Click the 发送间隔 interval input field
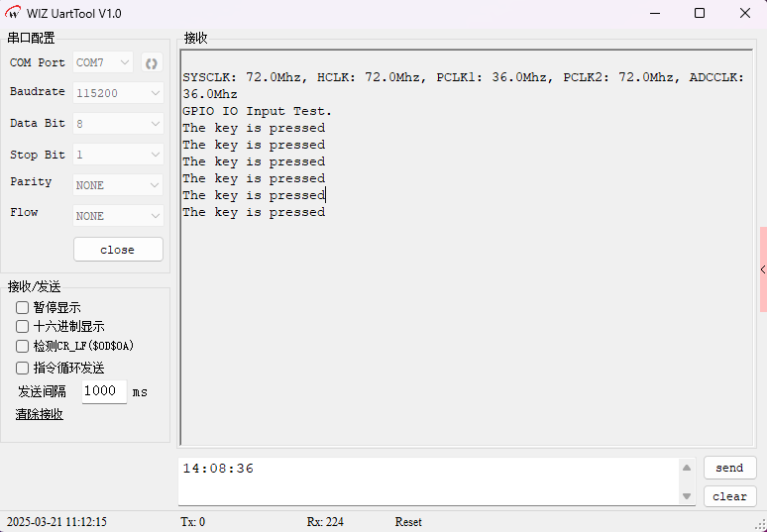 (x=104, y=391)
